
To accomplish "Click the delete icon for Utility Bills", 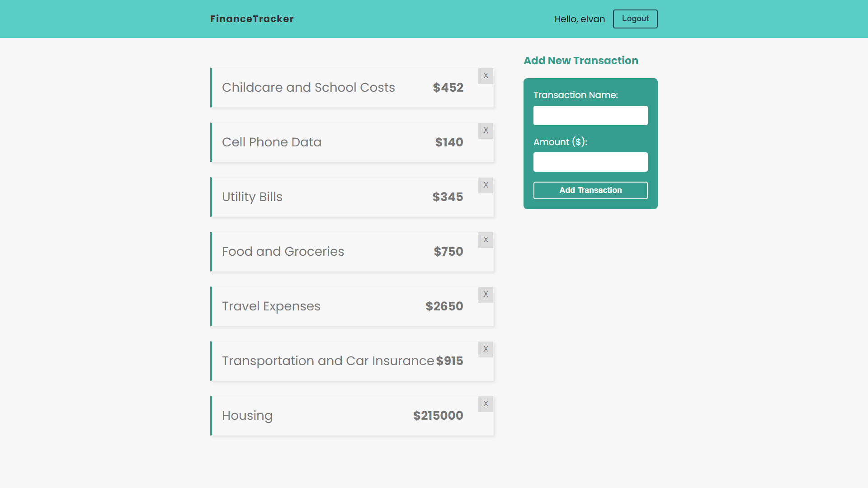I will [x=486, y=185].
